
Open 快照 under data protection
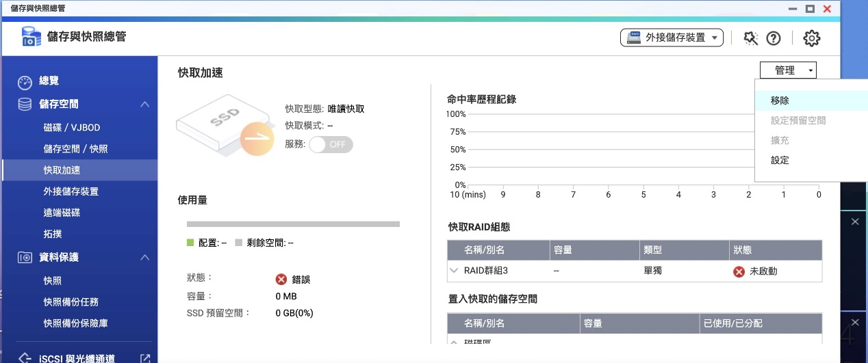point(53,281)
